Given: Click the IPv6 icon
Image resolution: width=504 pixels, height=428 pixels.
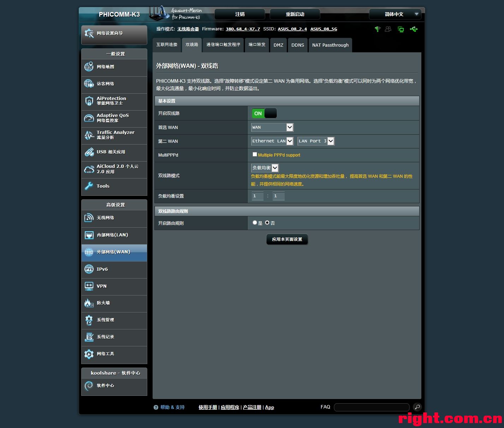Looking at the screenshot, I should tap(89, 269).
